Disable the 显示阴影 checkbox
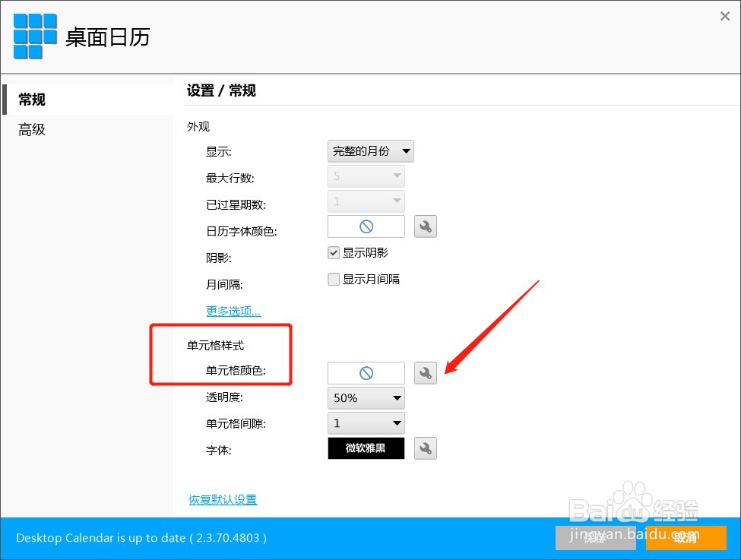Image resolution: width=741 pixels, height=560 pixels. click(x=333, y=252)
